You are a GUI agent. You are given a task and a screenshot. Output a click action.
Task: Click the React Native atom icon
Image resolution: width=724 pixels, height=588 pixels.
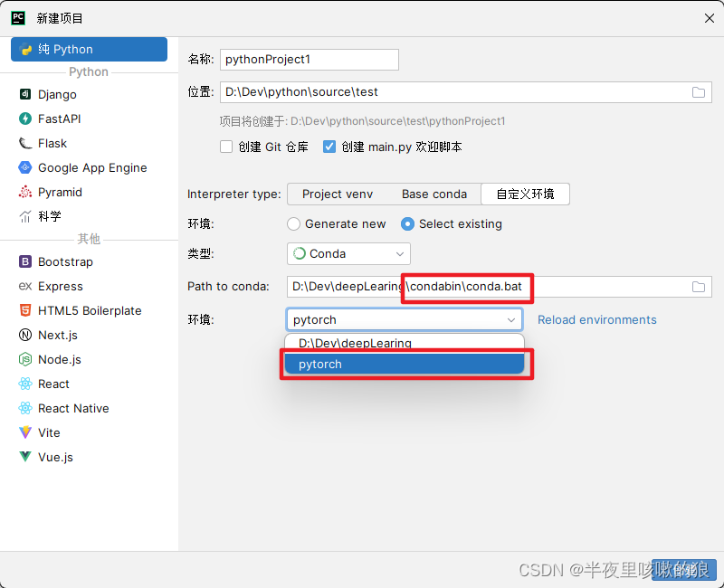point(25,408)
